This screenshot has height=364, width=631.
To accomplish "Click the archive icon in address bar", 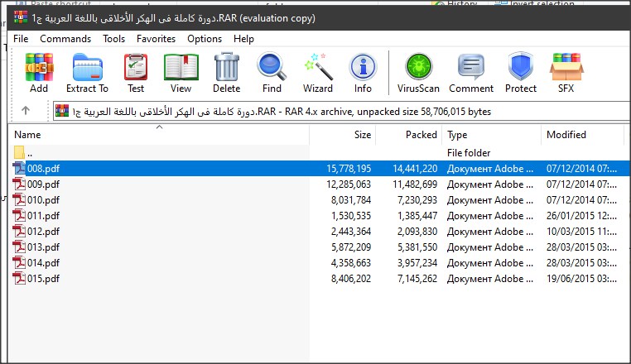I will [x=62, y=111].
